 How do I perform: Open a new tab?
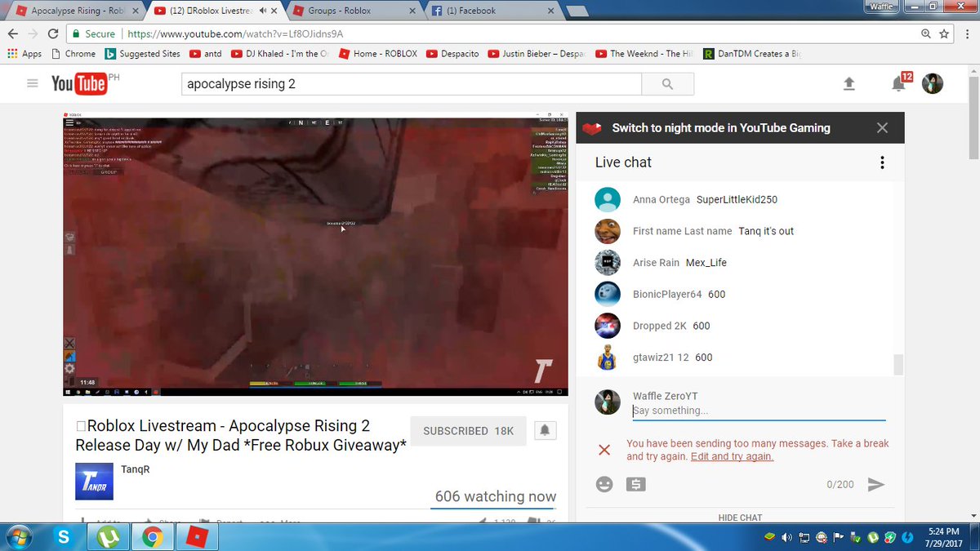pos(579,11)
